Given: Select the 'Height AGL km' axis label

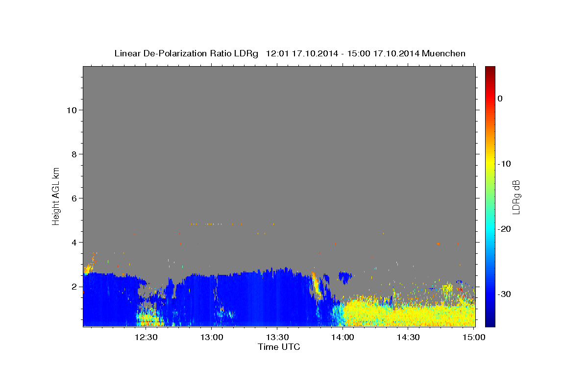Looking at the screenshot, I should click(x=56, y=196).
